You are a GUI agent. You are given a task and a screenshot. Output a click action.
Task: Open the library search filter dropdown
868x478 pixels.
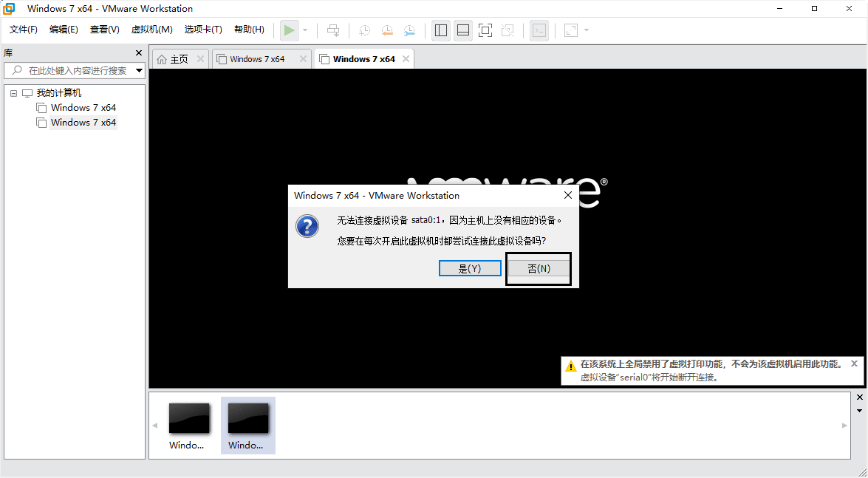coord(140,70)
